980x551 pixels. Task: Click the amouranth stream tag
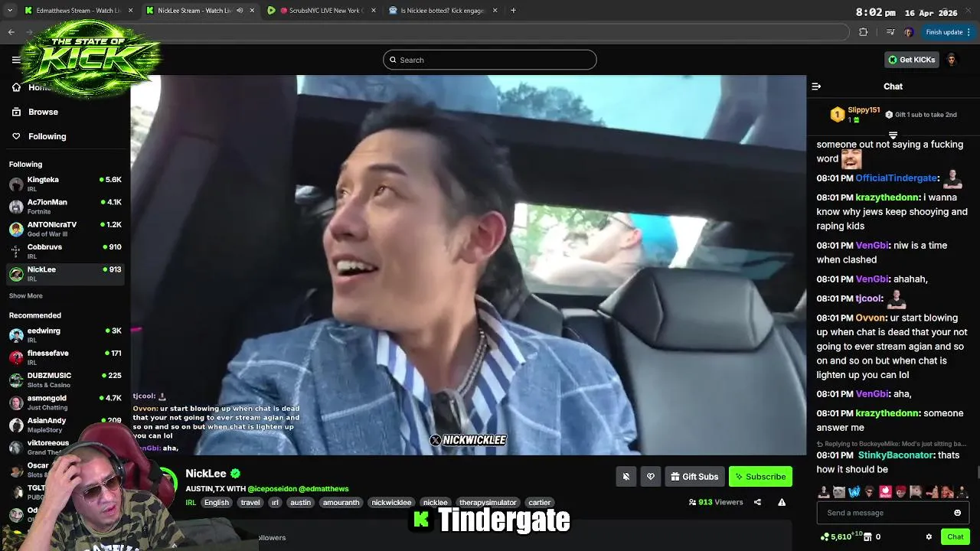[341, 503]
